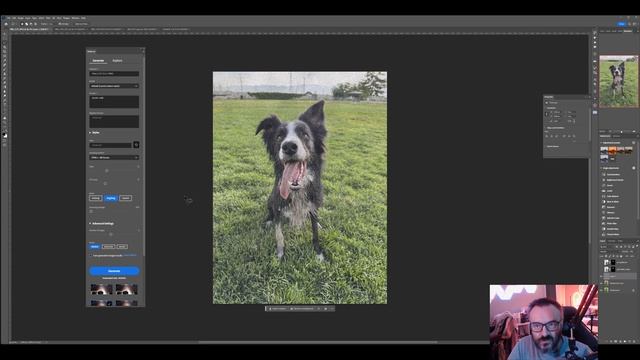Open the File menu
640x360 pixels.
click(x=8, y=18)
